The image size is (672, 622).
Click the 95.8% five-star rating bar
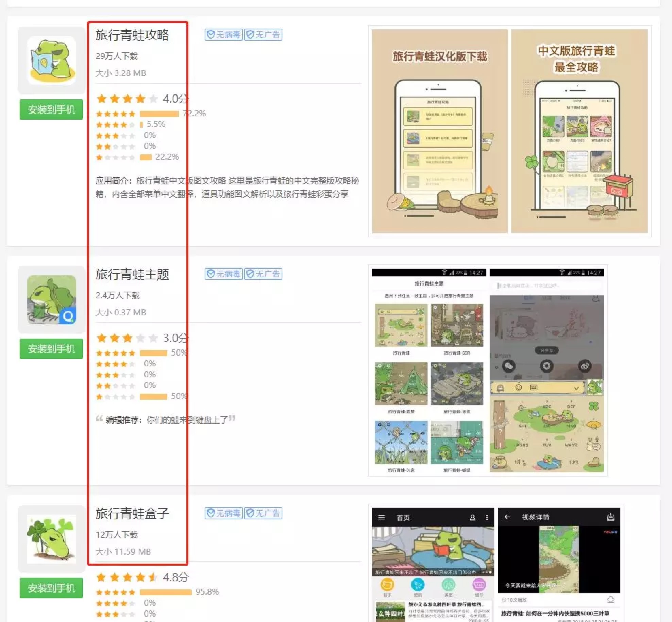[166, 592]
